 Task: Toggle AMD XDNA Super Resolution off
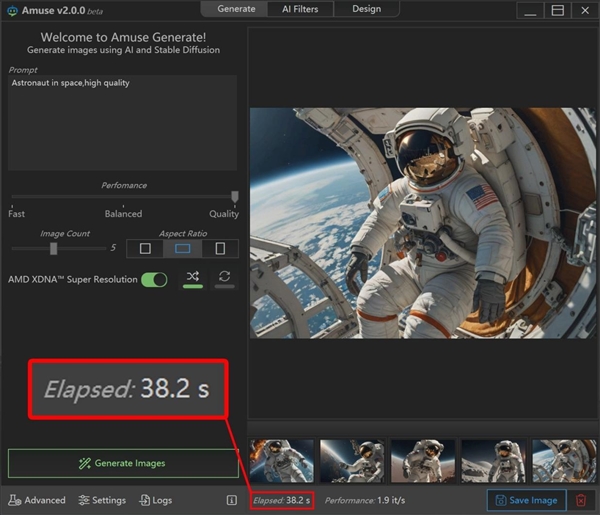(154, 280)
